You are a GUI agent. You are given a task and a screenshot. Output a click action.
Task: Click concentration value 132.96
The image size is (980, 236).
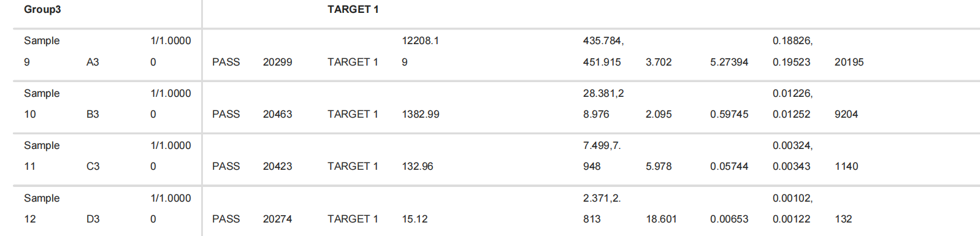418,167
